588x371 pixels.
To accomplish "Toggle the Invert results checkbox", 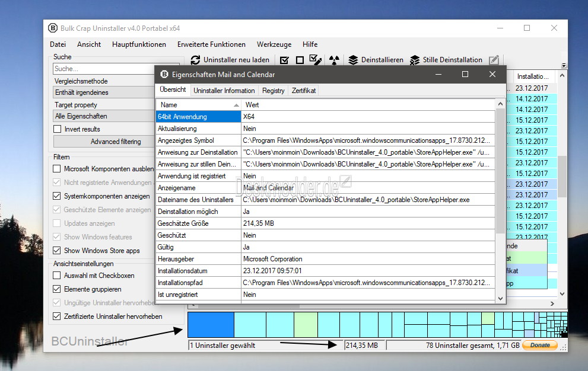I will point(58,129).
